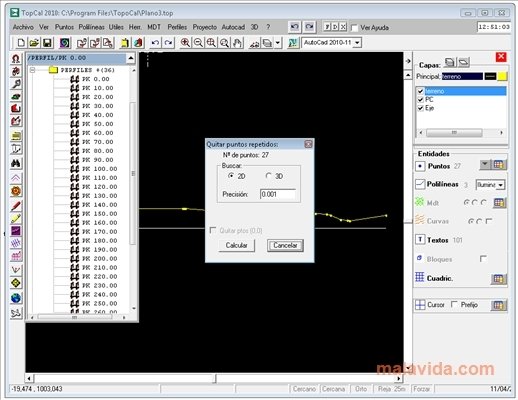Select the red pencil tool in left toolbar
The width and height of the screenshot is (518, 400).
point(16,206)
